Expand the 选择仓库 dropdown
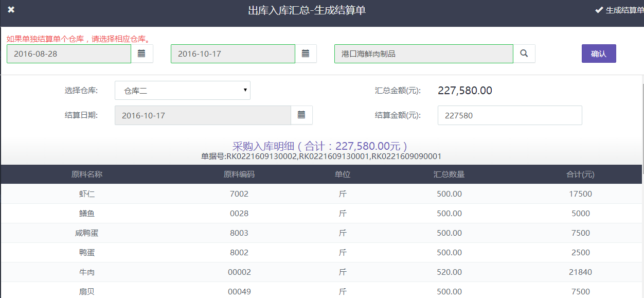This screenshot has width=644, height=298. (x=183, y=91)
